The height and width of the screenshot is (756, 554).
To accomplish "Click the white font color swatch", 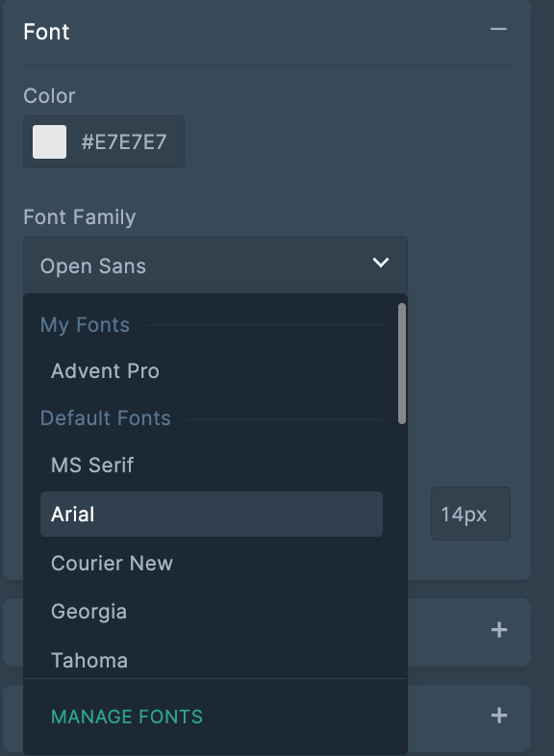I will tap(50, 141).
